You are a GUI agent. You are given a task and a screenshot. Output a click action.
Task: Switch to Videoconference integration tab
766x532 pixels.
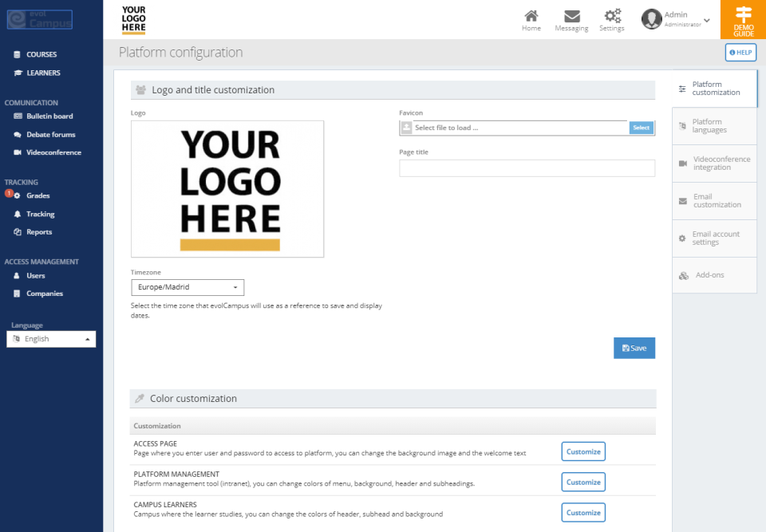click(x=714, y=164)
